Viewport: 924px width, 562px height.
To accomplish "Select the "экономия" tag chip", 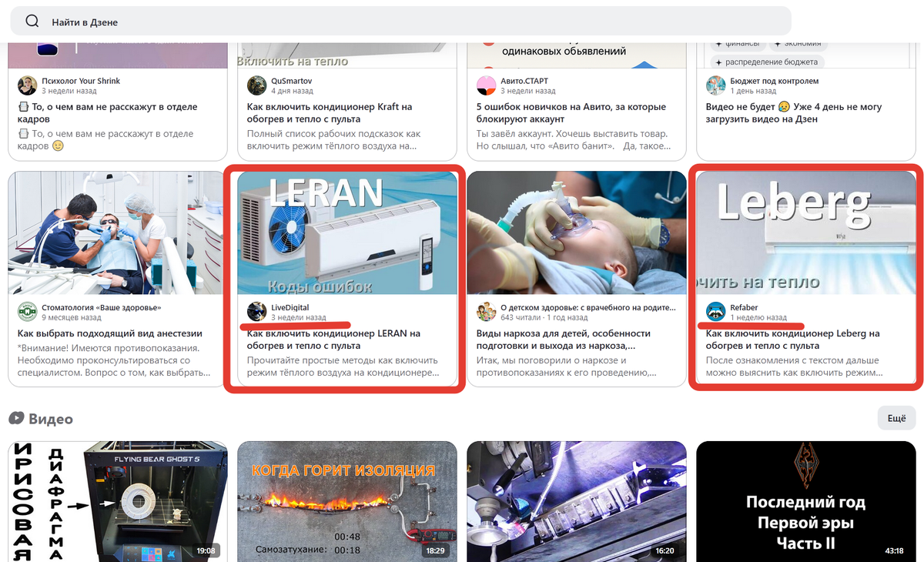I will pos(798,44).
